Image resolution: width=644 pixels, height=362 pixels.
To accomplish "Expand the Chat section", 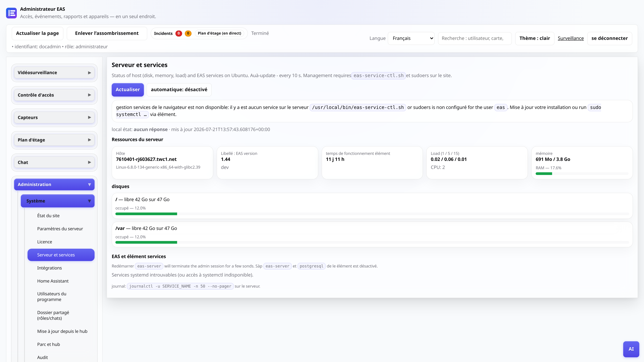I will click(x=54, y=162).
